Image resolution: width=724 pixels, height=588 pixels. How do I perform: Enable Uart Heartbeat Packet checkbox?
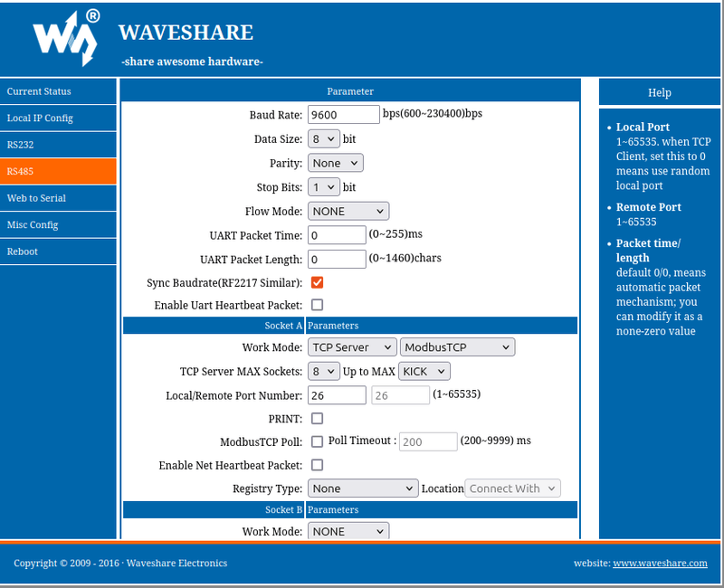pos(318,305)
